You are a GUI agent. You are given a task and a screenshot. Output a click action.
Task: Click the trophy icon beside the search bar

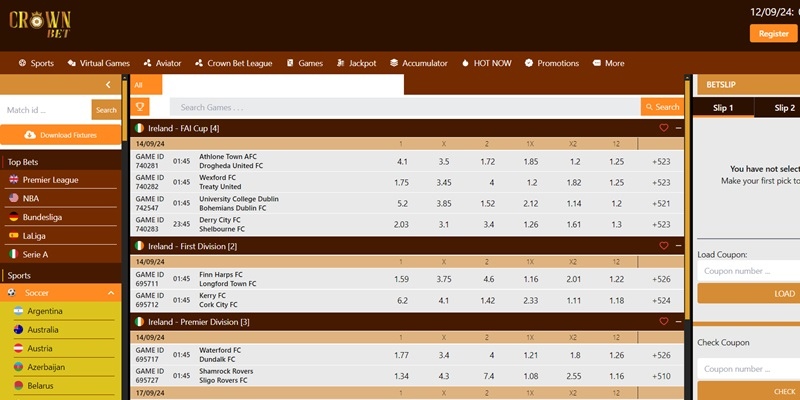coord(141,107)
